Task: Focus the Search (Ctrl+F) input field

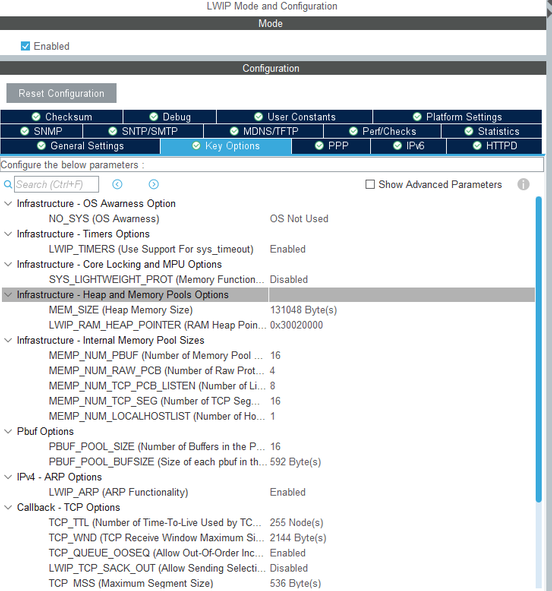Action: pos(57,184)
